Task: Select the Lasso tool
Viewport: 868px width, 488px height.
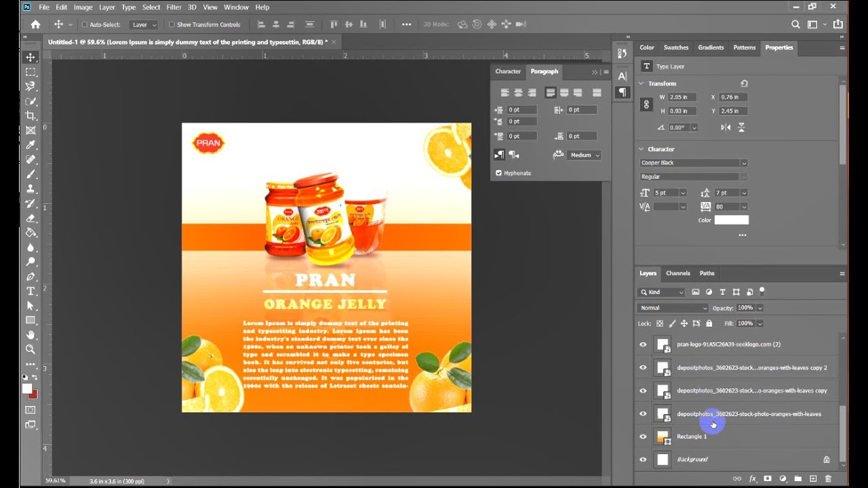Action: coord(31,87)
